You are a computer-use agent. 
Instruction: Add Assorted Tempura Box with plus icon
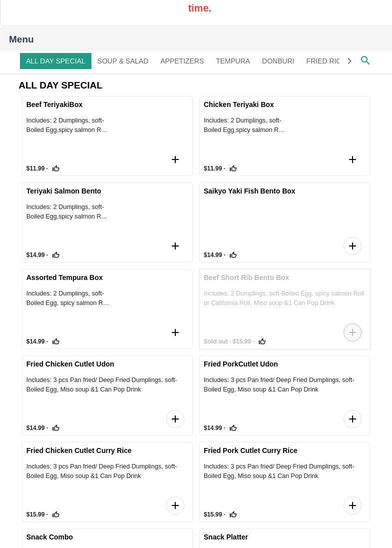175,332
